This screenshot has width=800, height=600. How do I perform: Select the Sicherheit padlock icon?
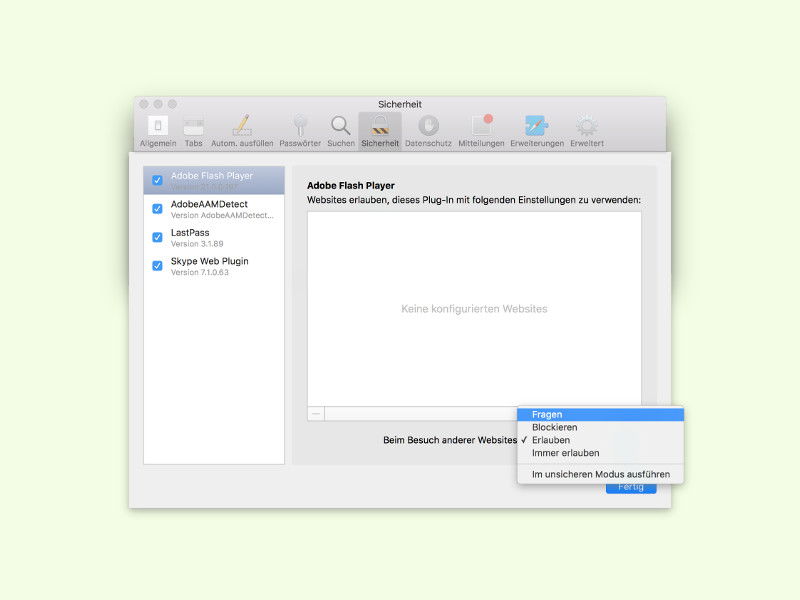(x=380, y=126)
